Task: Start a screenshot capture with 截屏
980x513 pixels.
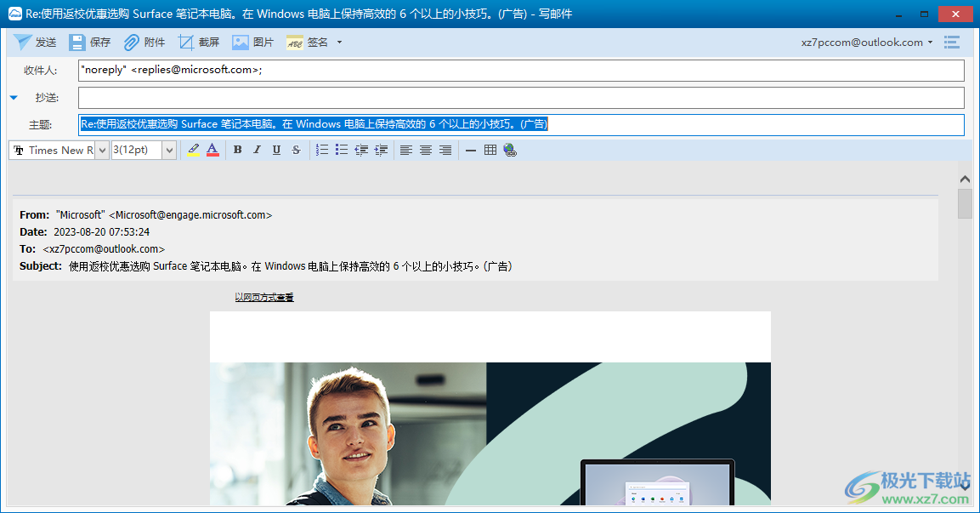Action: pos(185,43)
